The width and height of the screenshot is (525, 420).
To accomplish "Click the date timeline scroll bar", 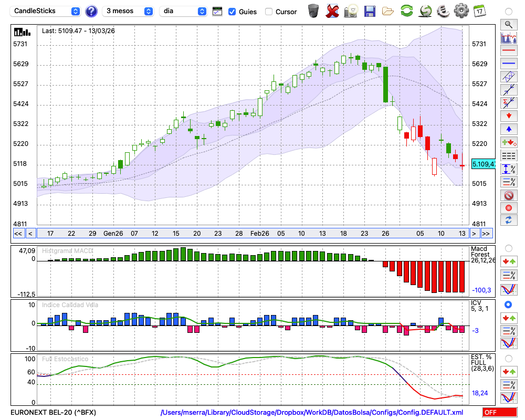I will (253, 234).
